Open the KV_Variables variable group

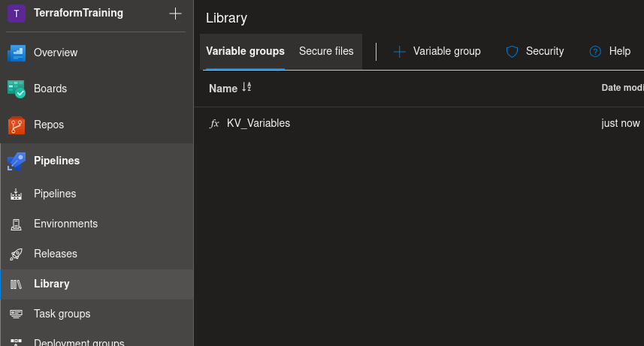coord(259,123)
